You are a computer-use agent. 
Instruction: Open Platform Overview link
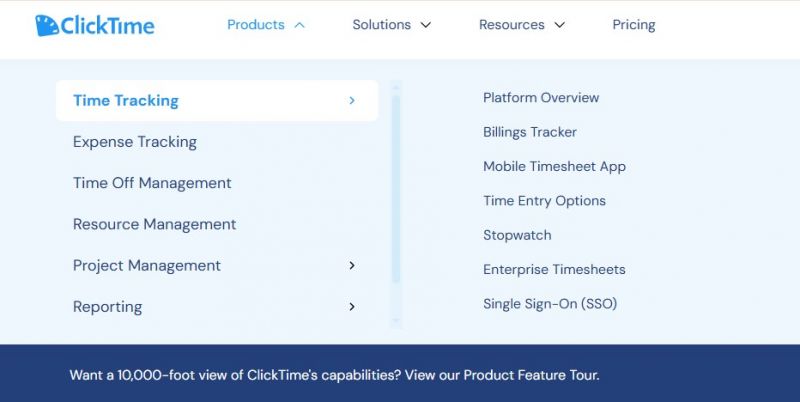(x=541, y=97)
